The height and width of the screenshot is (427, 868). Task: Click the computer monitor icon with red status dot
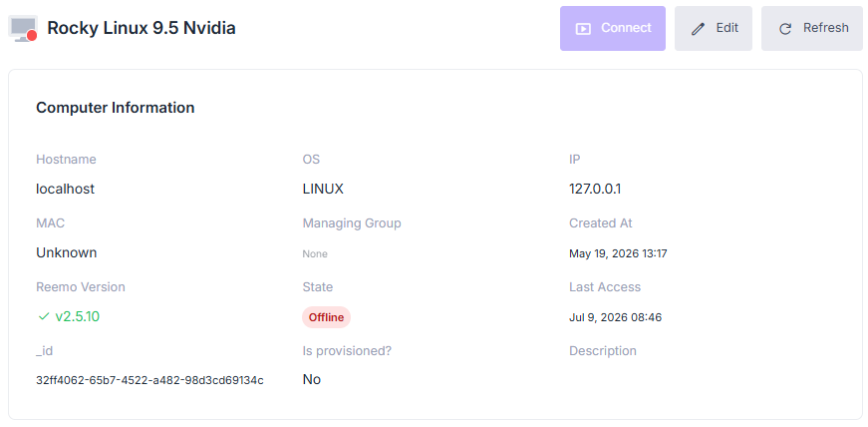point(23,29)
